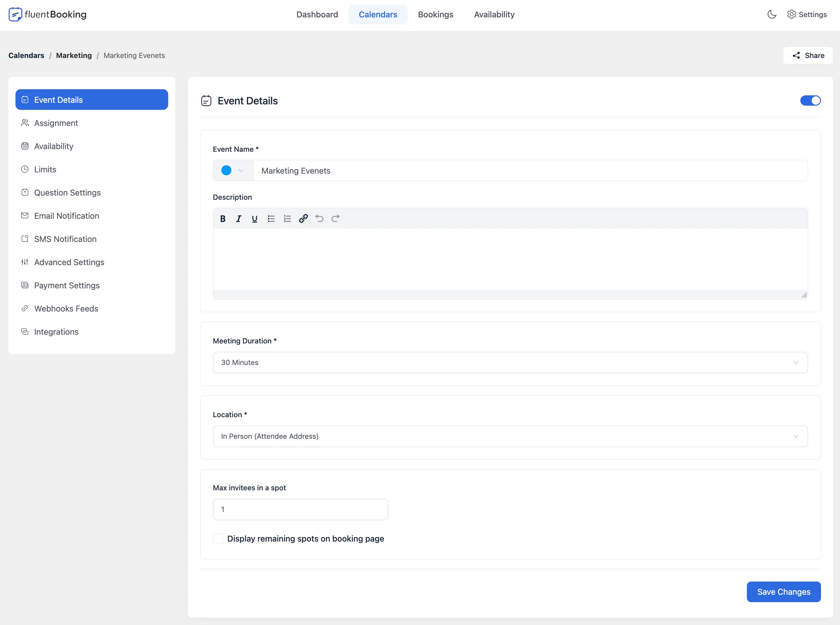The width and height of the screenshot is (840, 625).
Task: Click the Max invitees input field
Action: (300, 509)
